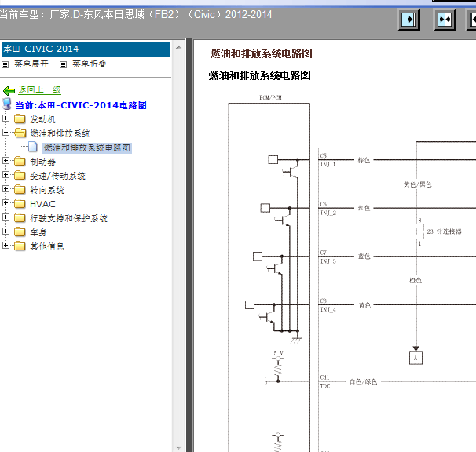Expand the 发动机 tree node

click(5, 118)
